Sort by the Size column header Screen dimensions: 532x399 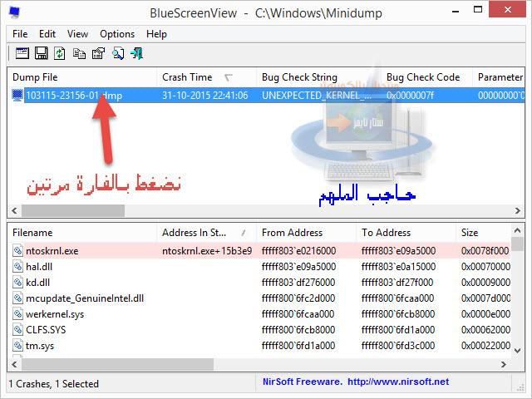(483, 233)
